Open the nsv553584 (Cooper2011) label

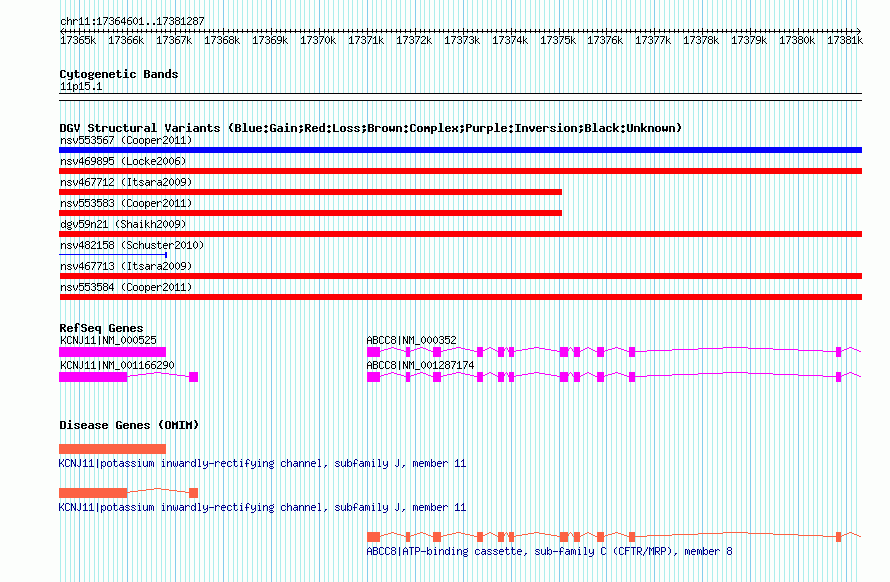pos(126,287)
